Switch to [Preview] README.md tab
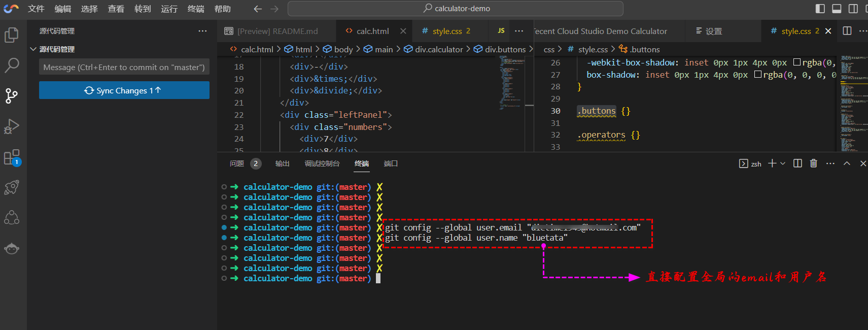The image size is (868, 330). pyautogui.click(x=277, y=31)
